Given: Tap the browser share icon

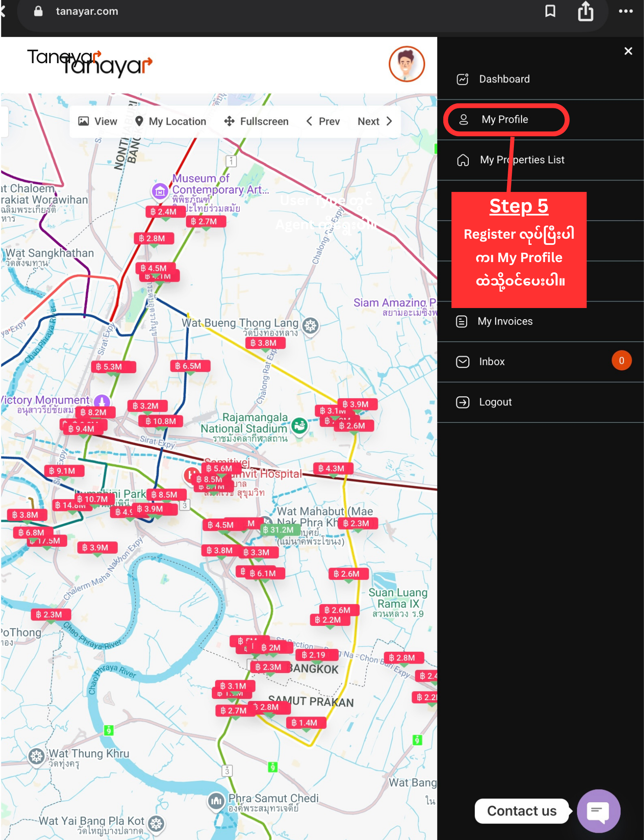Looking at the screenshot, I should [x=586, y=11].
